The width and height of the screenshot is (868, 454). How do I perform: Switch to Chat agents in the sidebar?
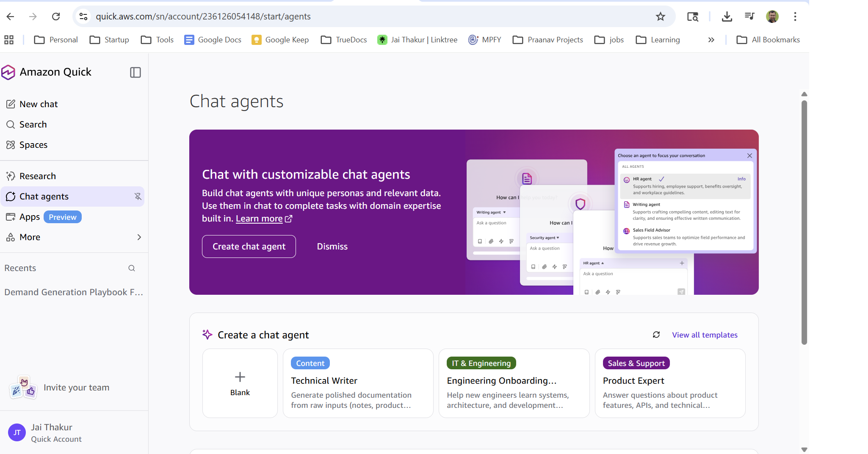tap(44, 196)
